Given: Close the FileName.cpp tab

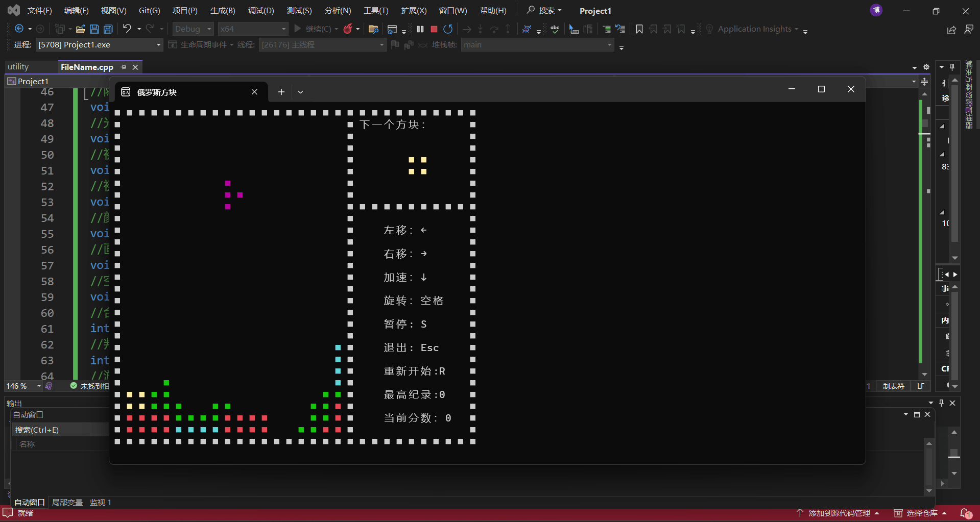Looking at the screenshot, I should coord(135,67).
